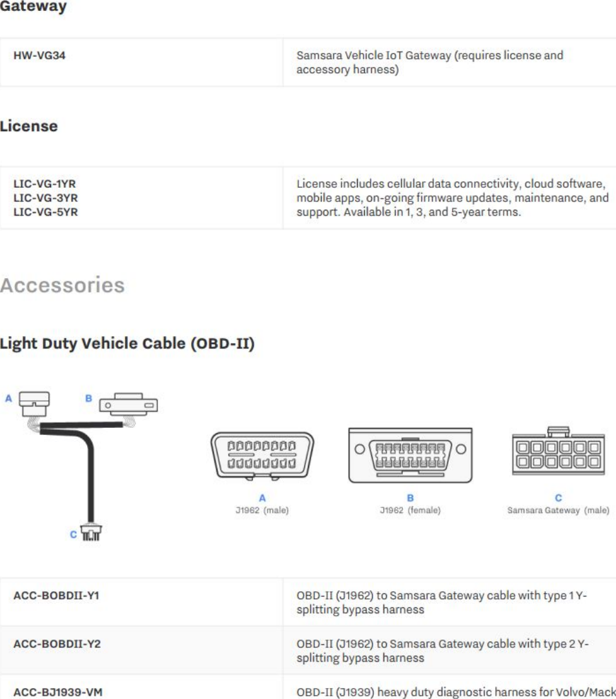The height and width of the screenshot is (699, 616).
Task: Click connector A on the cable drawing
Action: (34, 403)
